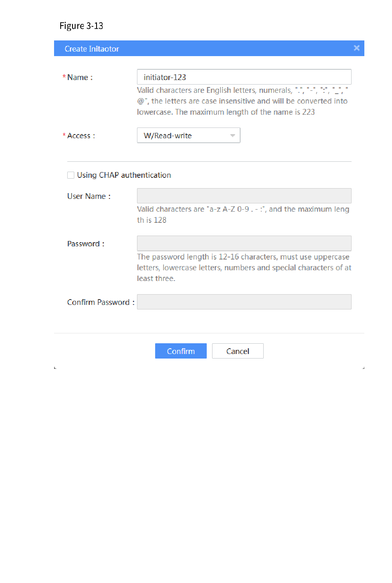The image size is (392, 583).
Task: Open the Access W/Read-write dropdown
Action: pos(189,135)
